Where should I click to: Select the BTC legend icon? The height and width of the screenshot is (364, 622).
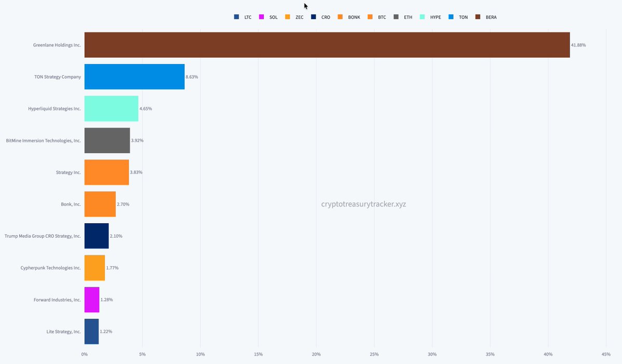(x=369, y=17)
